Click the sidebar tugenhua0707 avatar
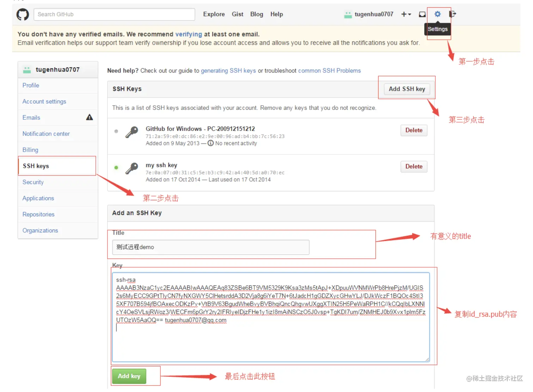This screenshot has height=392, width=533. click(x=27, y=70)
